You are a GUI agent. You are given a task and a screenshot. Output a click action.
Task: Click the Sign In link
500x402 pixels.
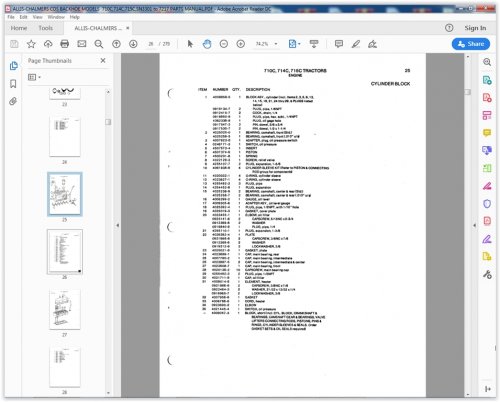(475, 28)
